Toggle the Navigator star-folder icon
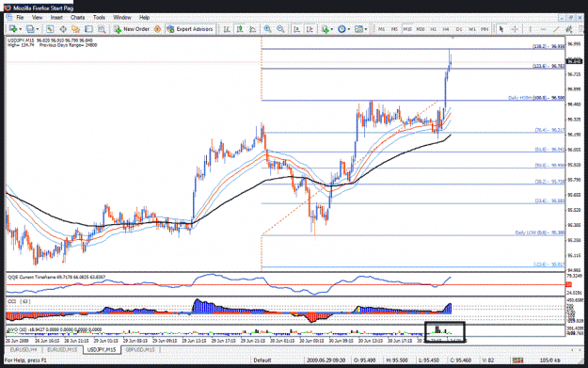The image size is (588, 368). pyautogui.click(x=76, y=29)
